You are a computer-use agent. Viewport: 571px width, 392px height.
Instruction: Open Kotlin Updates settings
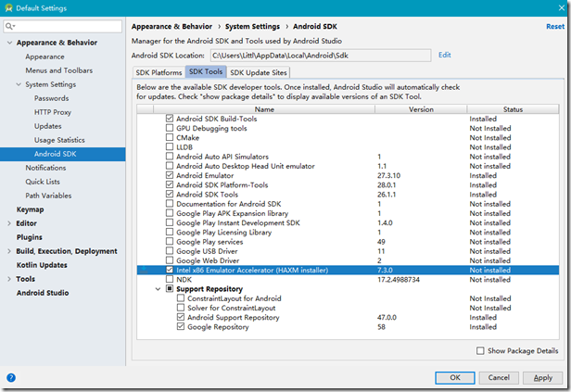pos(42,265)
